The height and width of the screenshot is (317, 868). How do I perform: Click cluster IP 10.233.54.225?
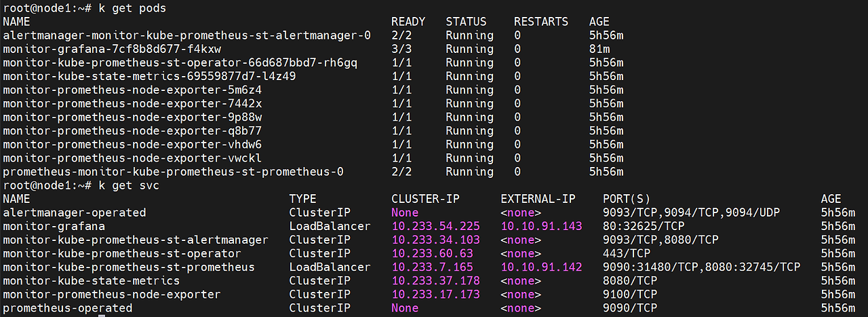435,226
